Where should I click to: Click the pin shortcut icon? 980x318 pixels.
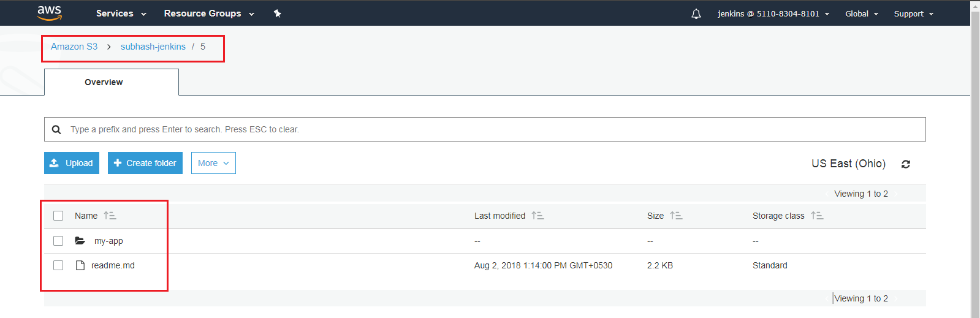coord(277,13)
